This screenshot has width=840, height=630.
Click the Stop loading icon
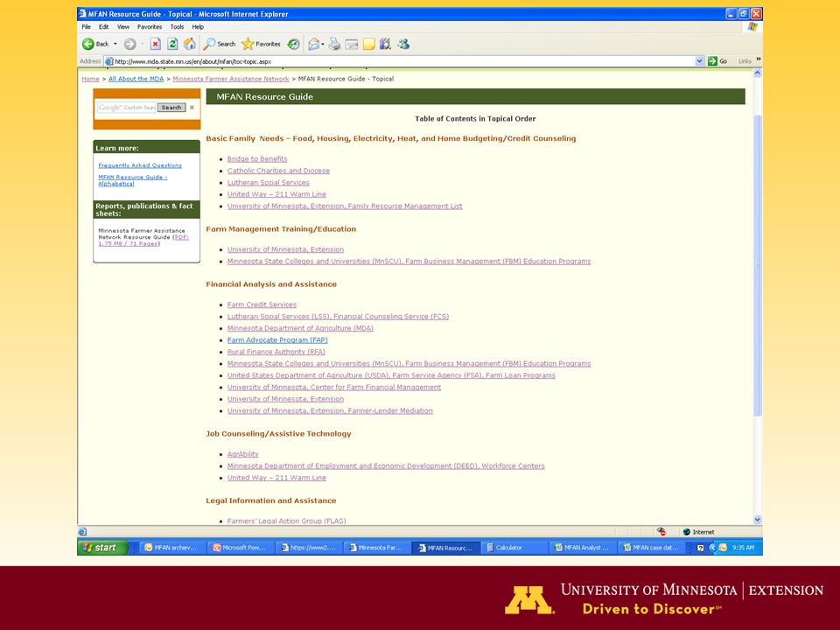[x=156, y=44]
